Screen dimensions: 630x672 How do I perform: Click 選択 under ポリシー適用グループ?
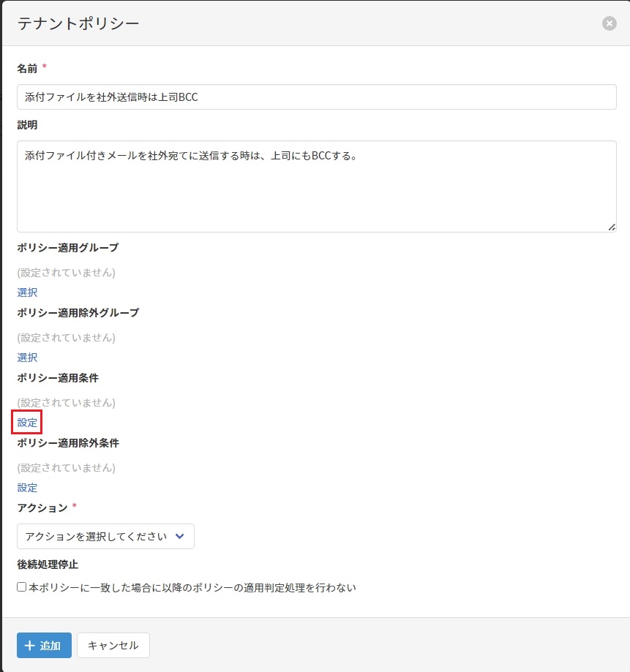(x=27, y=292)
